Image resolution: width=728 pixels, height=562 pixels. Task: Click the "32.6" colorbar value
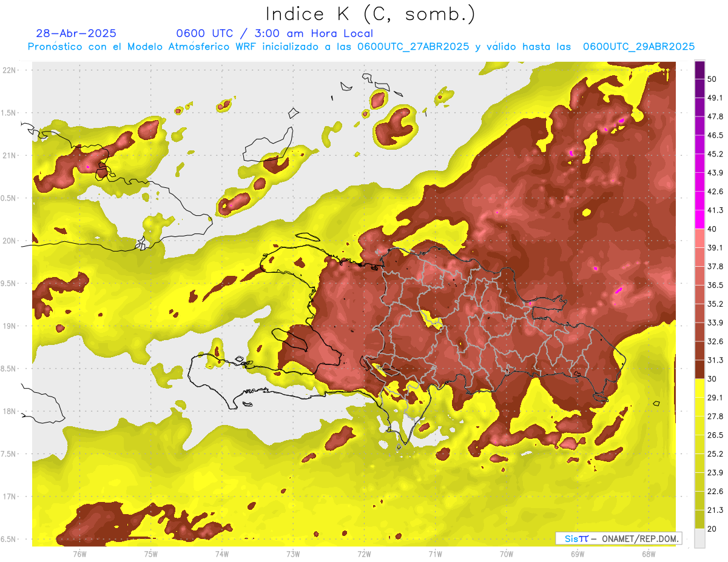coord(715,341)
